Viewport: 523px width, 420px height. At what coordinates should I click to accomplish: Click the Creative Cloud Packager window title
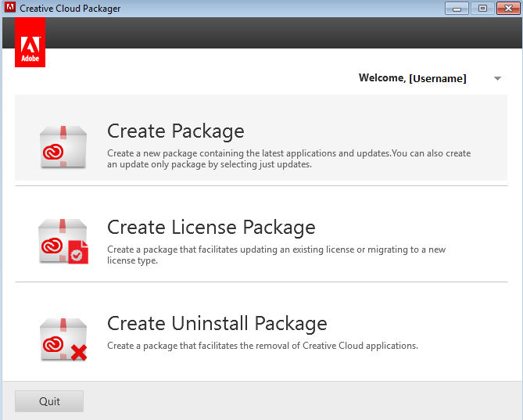pos(70,9)
